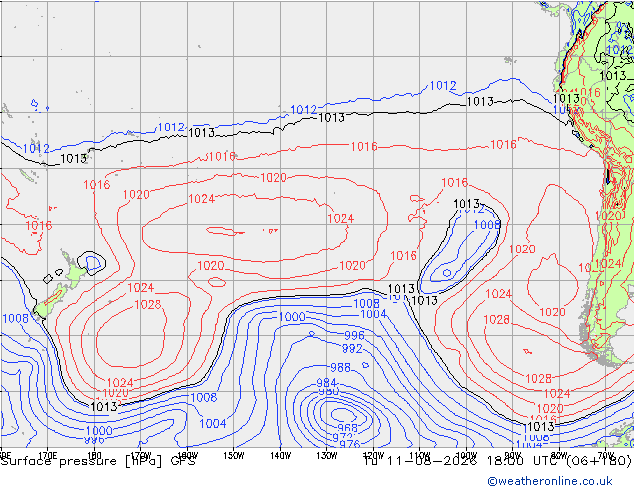The width and height of the screenshot is (634, 490).
Task: Select the 984 isobar label
Action: click(326, 382)
